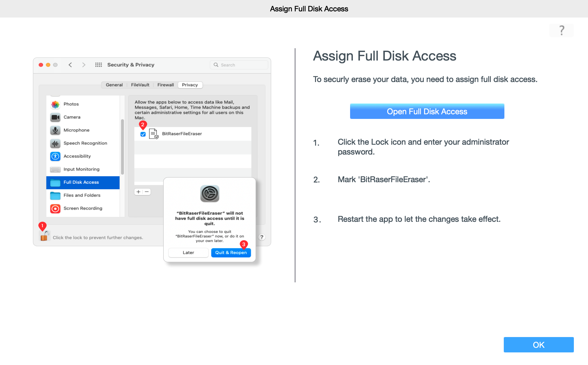Click the show-all grid icon
Image resolution: width=588 pixels, height=365 pixels.
point(98,65)
